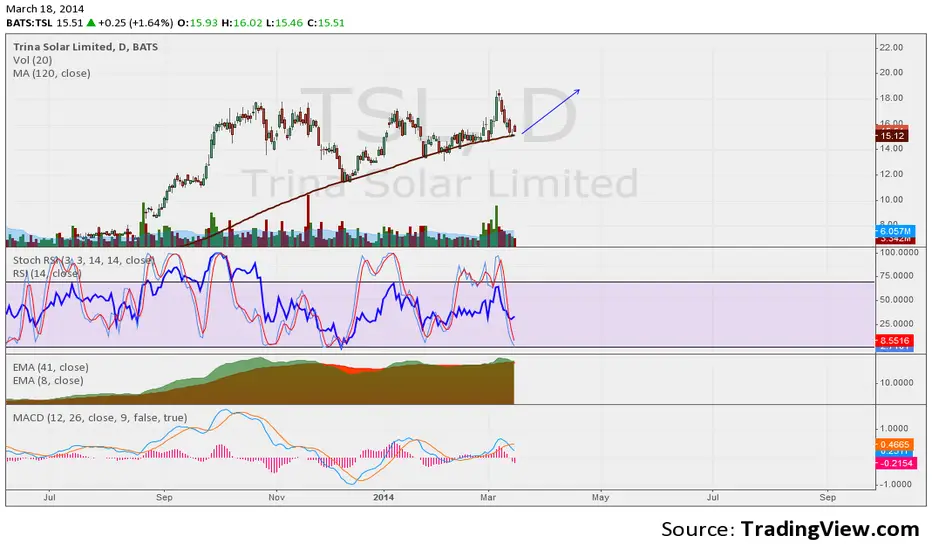Click the MACD (12, 26, close, 9) label
This screenshot has height=550, width=932.
point(100,417)
